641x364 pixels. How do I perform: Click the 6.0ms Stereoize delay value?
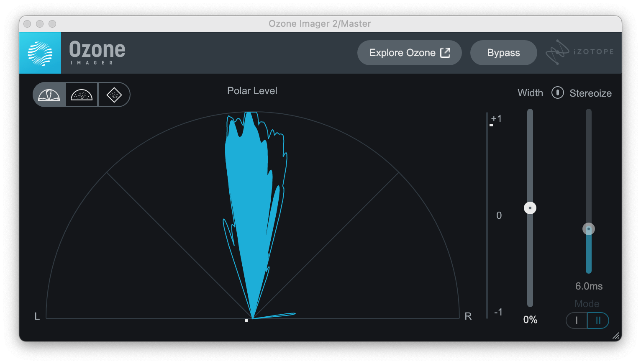pyautogui.click(x=589, y=286)
